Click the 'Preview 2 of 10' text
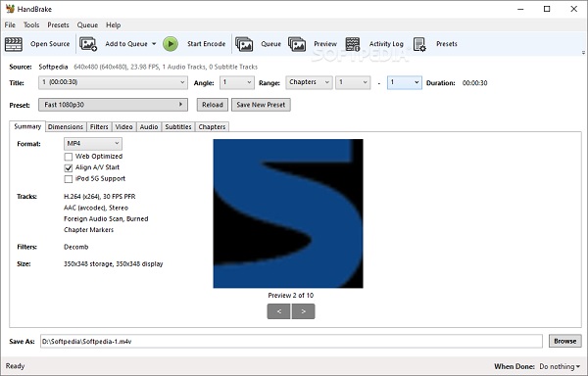Viewport: 588px width, 376px height. (x=291, y=296)
